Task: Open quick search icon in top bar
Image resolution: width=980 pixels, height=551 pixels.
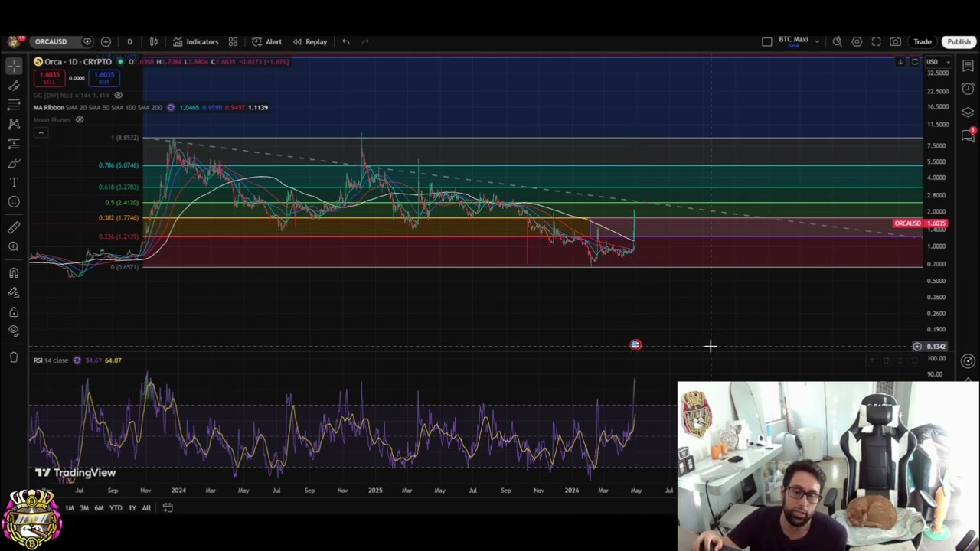Action: click(838, 41)
